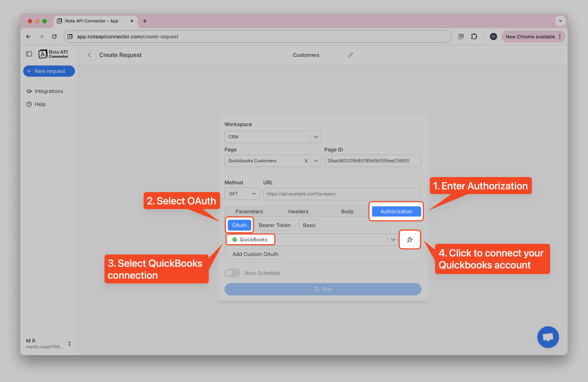The height and width of the screenshot is (382, 588).
Task: Click the plug icon to connect QuickBooks
Action: pyautogui.click(x=410, y=239)
